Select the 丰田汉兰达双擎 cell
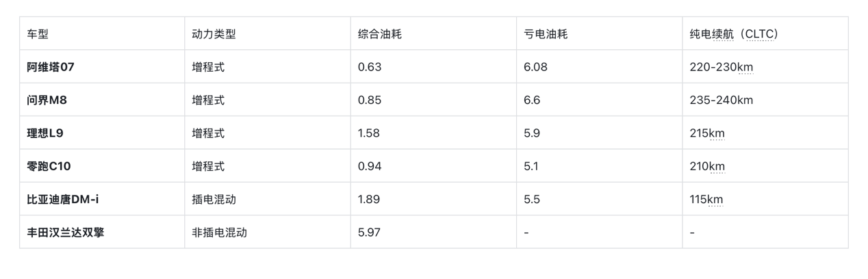The height and width of the screenshot is (279, 868). (66, 232)
